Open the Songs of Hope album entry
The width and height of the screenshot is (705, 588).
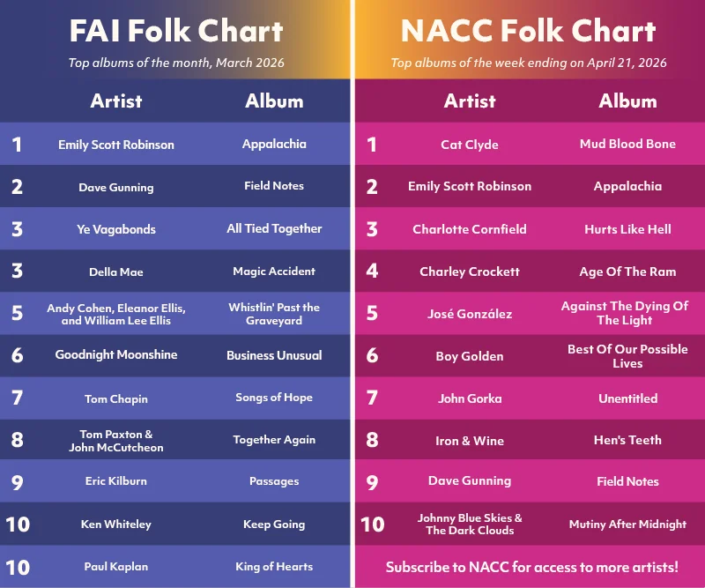coord(274,398)
